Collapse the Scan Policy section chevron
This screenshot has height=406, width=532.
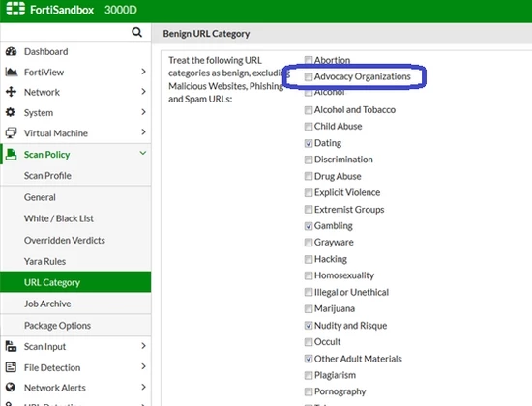click(x=143, y=153)
